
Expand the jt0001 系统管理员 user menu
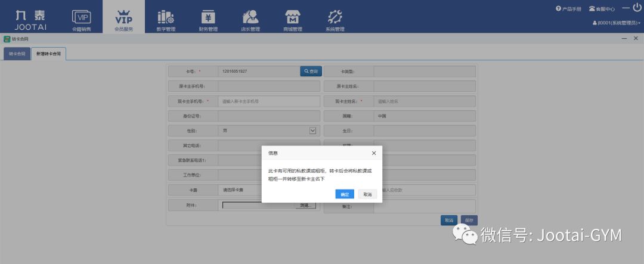[x=617, y=23]
